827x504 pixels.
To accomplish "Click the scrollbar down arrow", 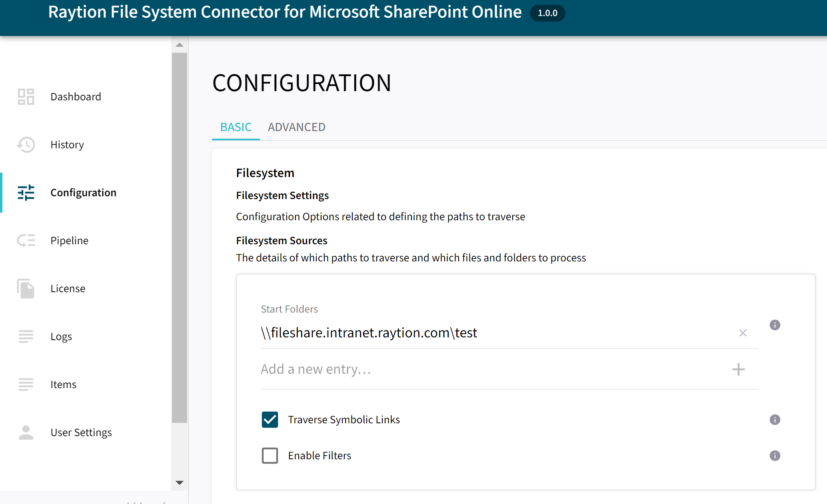I will click(x=180, y=482).
